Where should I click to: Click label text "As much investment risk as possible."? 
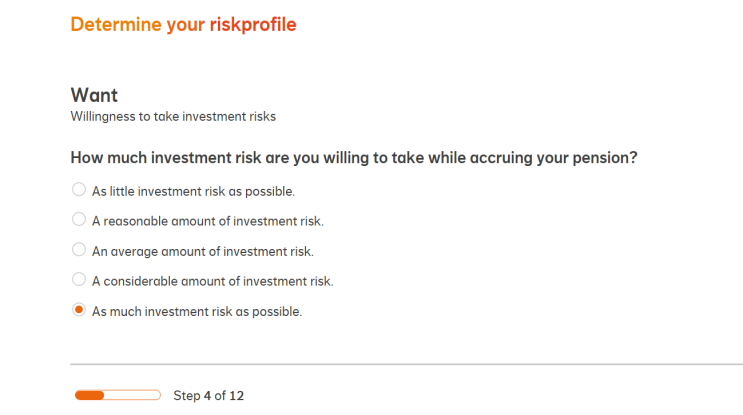[196, 312]
